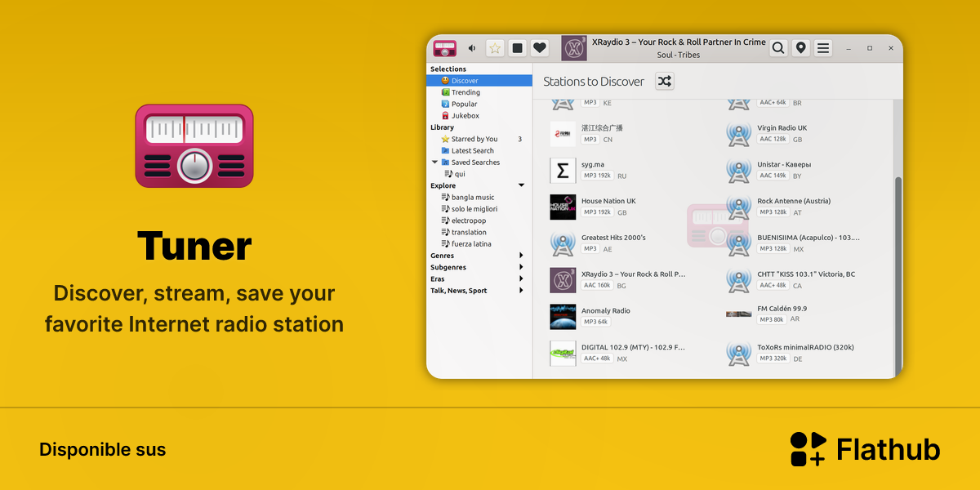This screenshot has height=490, width=980.
Task: Select Discover in the Selections sidebar
Action: (479, 81)
